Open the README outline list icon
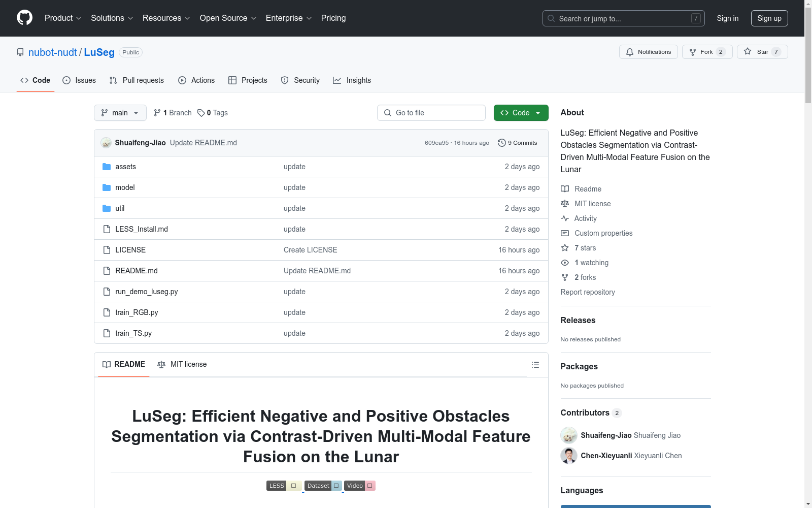 click(535, 365)
